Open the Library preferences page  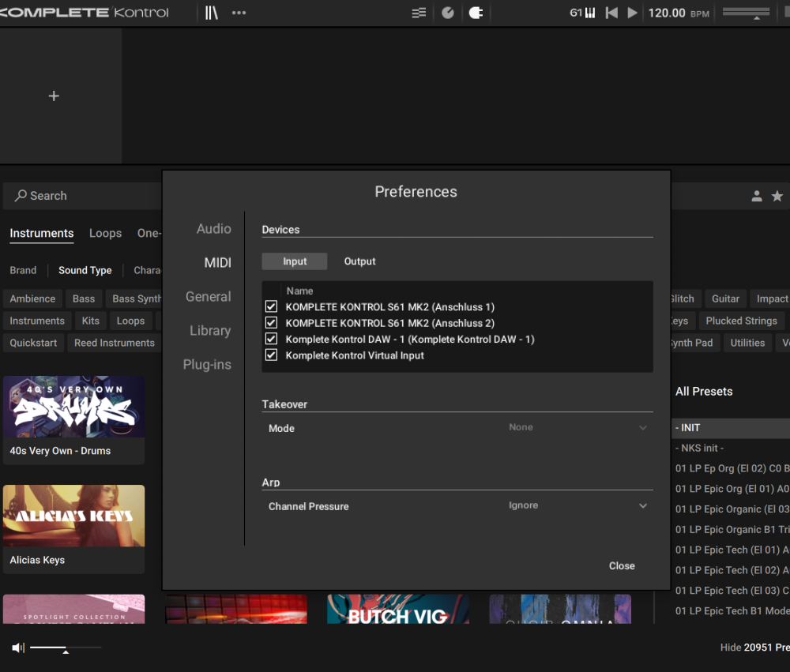tap(210, 330)
